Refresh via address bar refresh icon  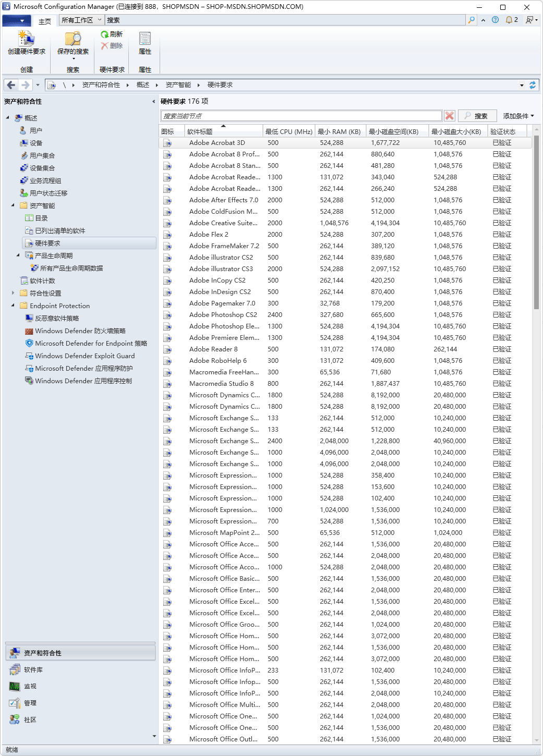(x=532, y=85)
